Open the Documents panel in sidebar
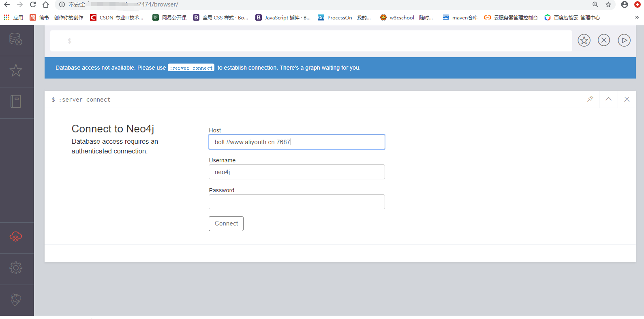644x319 pixels. point(16,102)
